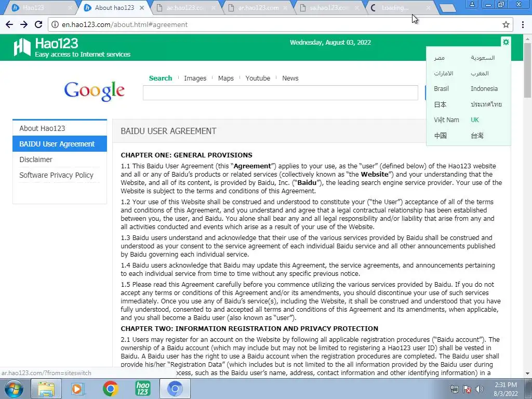Viewport: 532px width, 399px height.
Task: Click the page vertical scrollbar thumb
Action: pos(528,70)
